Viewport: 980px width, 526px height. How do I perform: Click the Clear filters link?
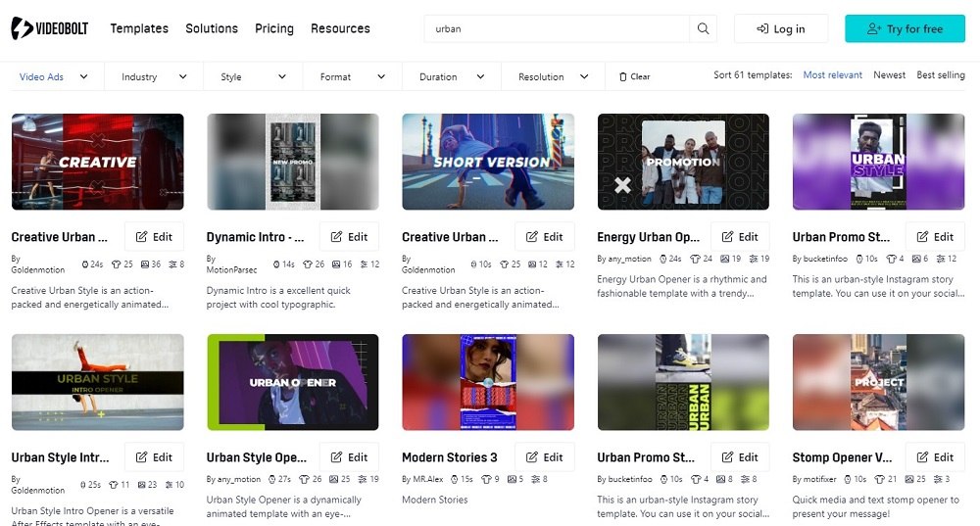pyautogui.click(x=634, y=76)
